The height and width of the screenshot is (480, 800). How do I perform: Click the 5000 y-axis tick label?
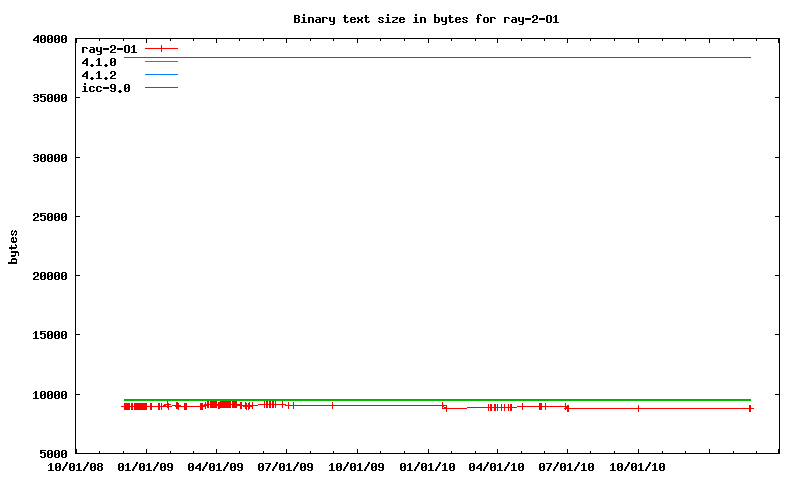pyautogui.click(x=52, y=453)
